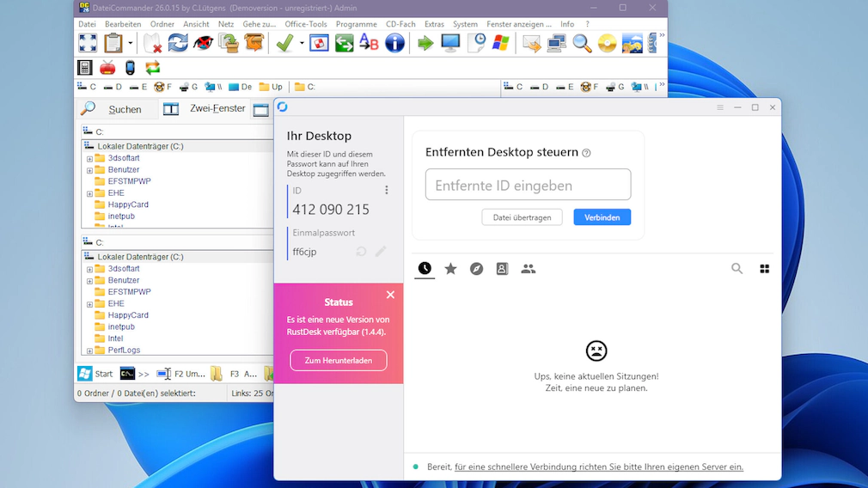Open the AB rename tool icon
The width and height of the screenshot is (868, 488).
point(369,43)
